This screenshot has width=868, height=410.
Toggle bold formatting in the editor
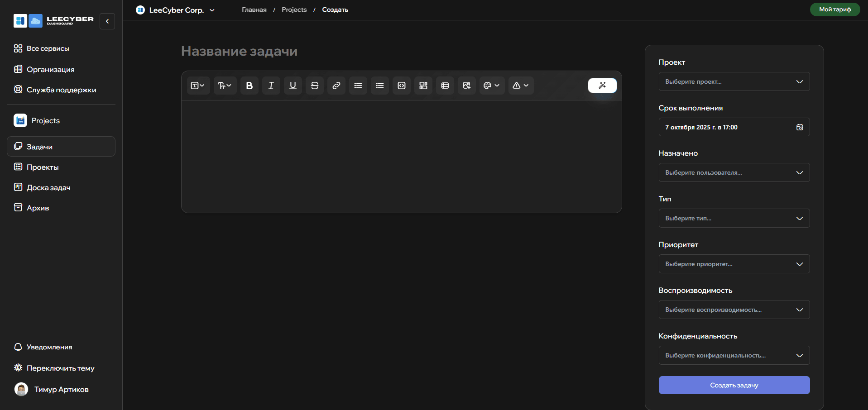[x=249, y=86]
